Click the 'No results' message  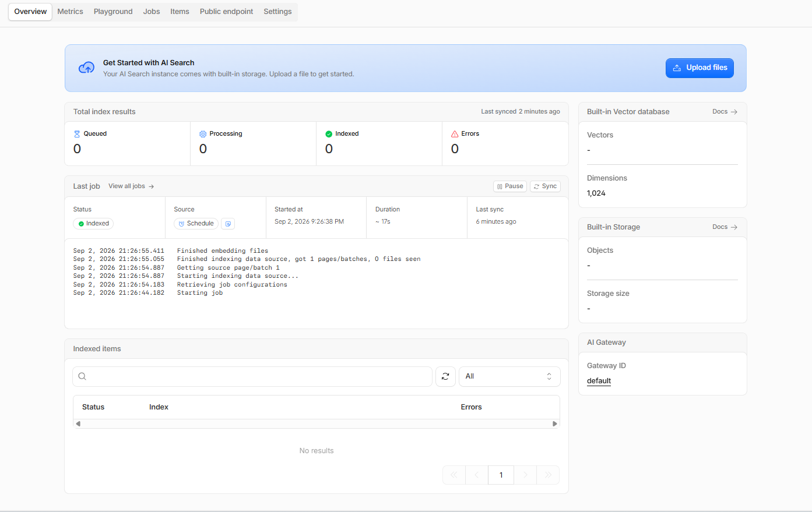pos(317,451)
